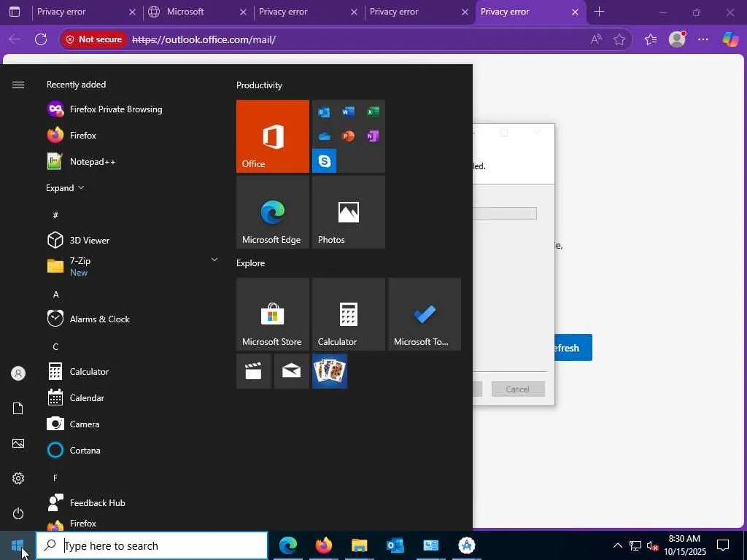747x560 pixels.
Task: Expand Start menu hamburger navigation
Action: click(x=18, y=85)
